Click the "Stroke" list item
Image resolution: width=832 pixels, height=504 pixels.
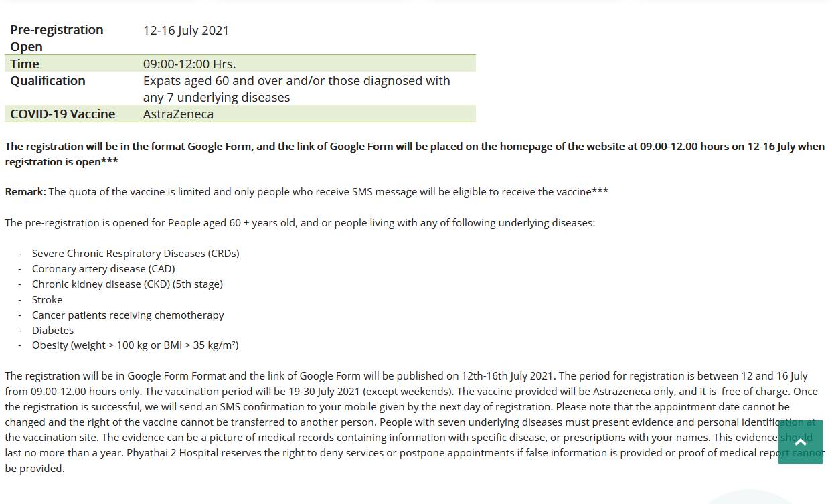47,300
